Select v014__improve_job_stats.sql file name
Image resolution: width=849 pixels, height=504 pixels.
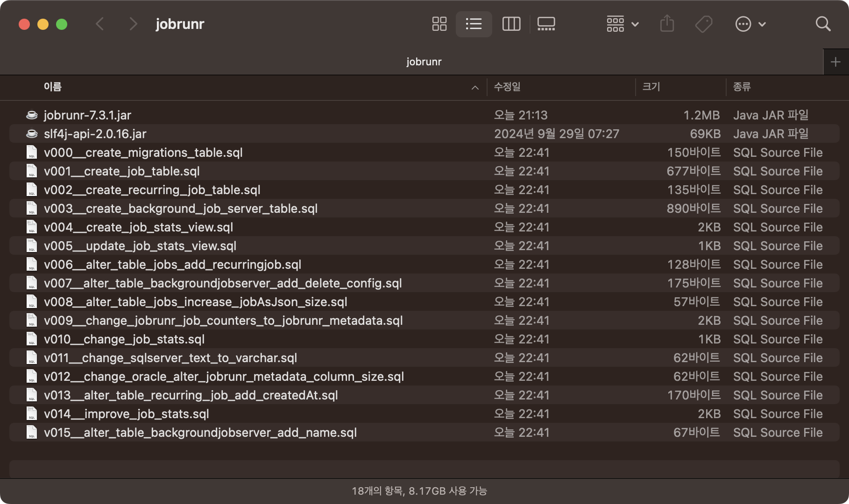pyautogui.click(x=126, y=413)
